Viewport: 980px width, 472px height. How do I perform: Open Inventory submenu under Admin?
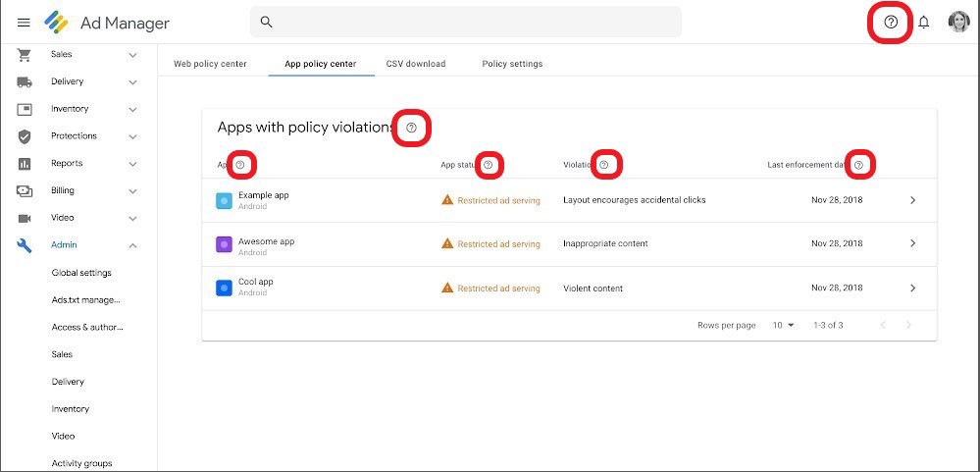coord(70,409)
